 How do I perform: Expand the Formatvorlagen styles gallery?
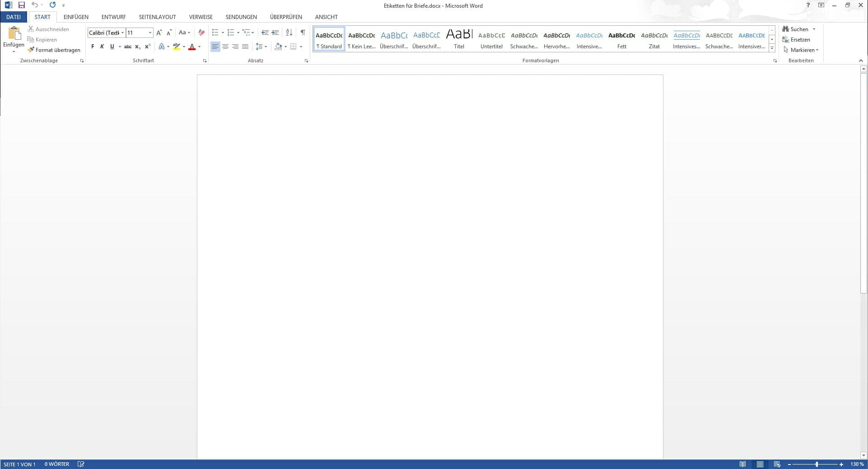(x=772, y=48)
